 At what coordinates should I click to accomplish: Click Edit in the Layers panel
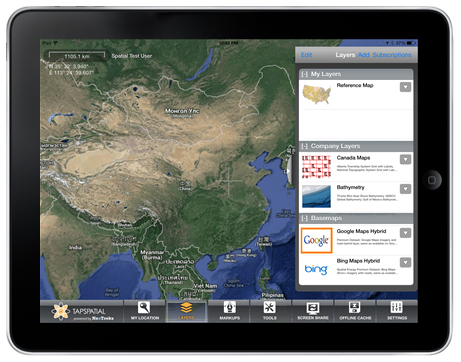(306, 55)
